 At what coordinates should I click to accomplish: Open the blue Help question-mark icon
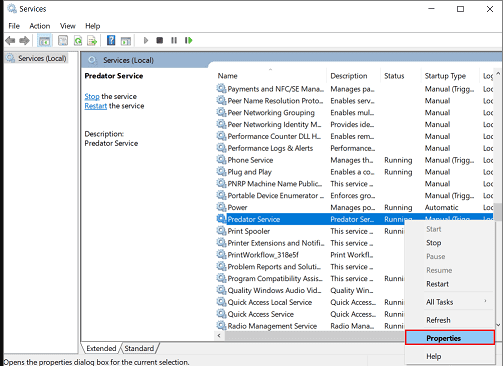111,41
